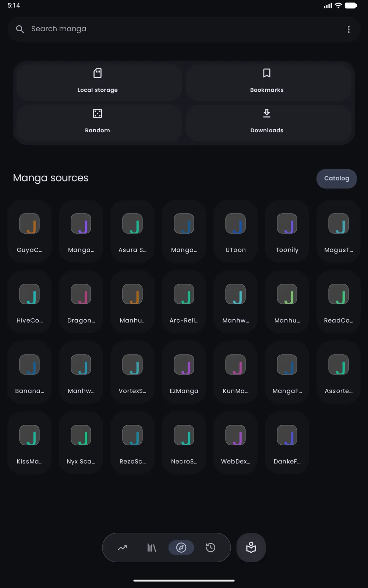Switch to the History clock tab
This screenshot has height=588, width=368.
210,548
